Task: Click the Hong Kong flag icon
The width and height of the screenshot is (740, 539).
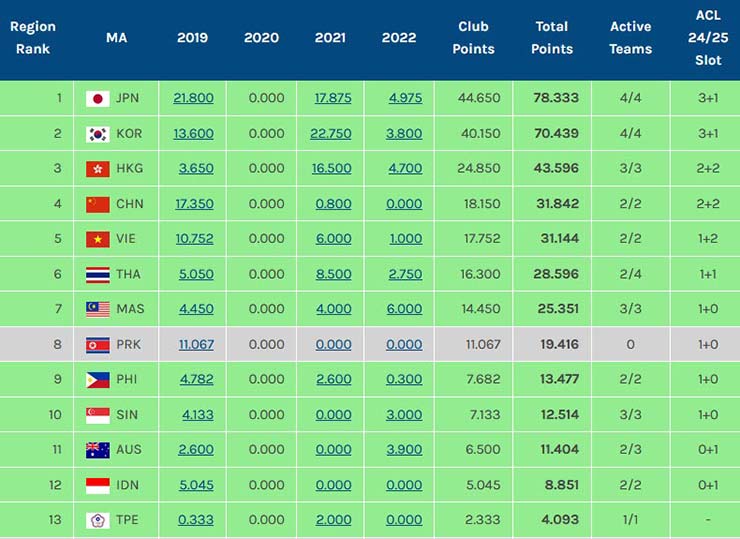Action: click(97, 169)
